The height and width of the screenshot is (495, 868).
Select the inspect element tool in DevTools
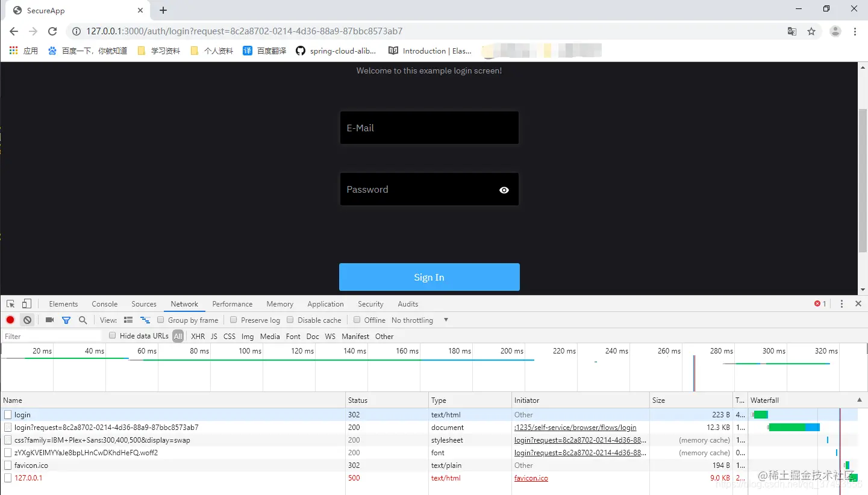tap(10, 304)
